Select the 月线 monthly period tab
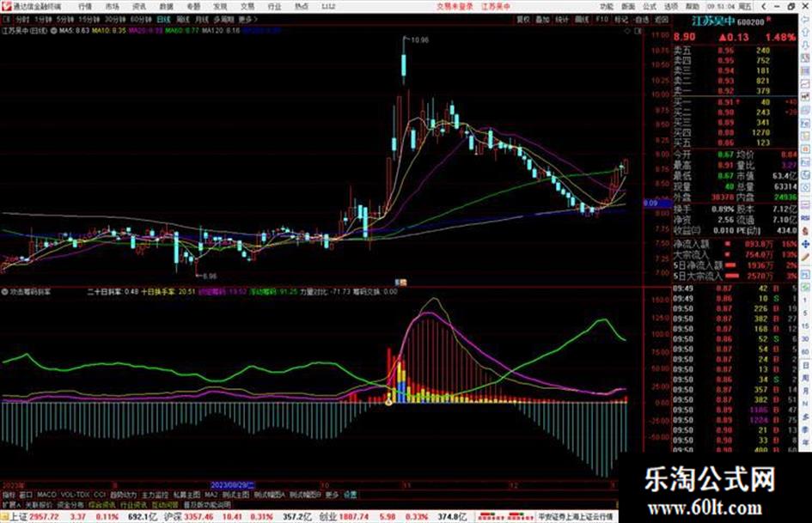This screenshot has width=812, height=523. click(201, 19)
